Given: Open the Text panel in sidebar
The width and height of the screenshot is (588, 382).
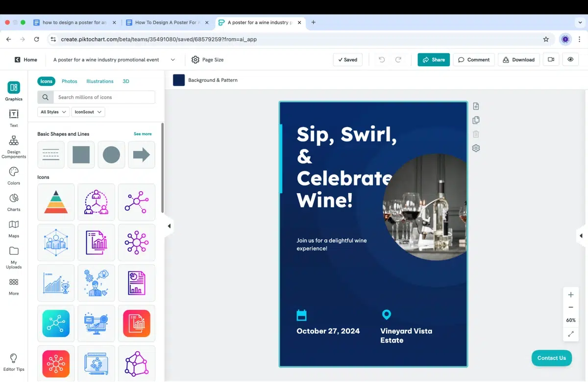Looking at the screenshot, I should [x=13, y=116].
